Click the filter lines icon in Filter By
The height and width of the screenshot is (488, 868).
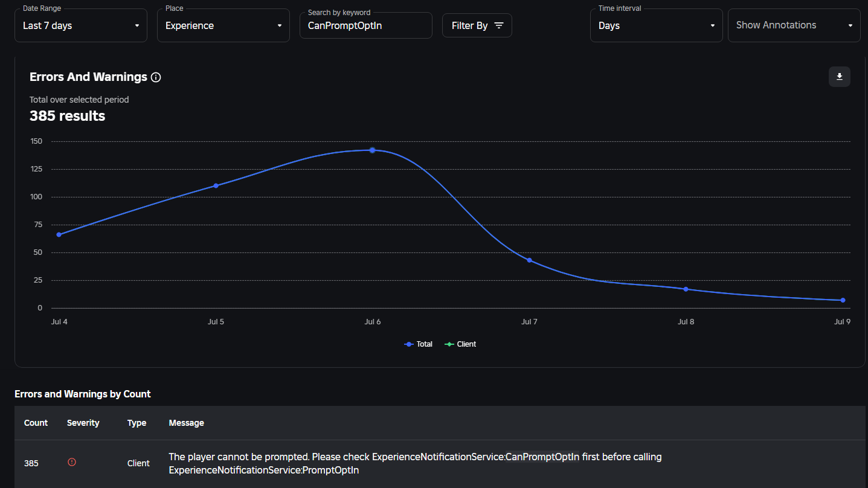pyautogui.click(x=499, y=25)
